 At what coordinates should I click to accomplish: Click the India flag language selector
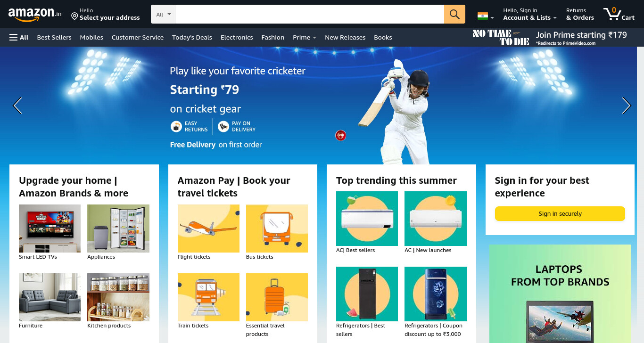pyautogui.click(x=486, y=16)
